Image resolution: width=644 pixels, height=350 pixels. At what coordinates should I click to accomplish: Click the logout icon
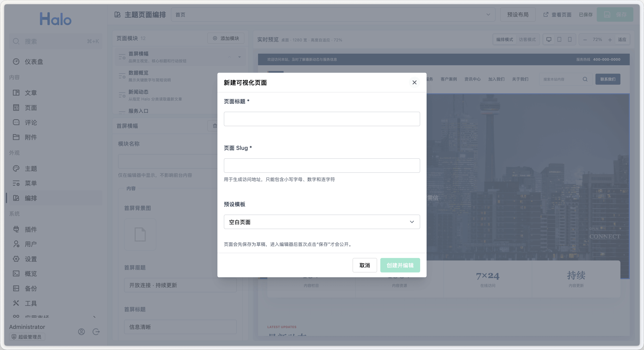96,332
